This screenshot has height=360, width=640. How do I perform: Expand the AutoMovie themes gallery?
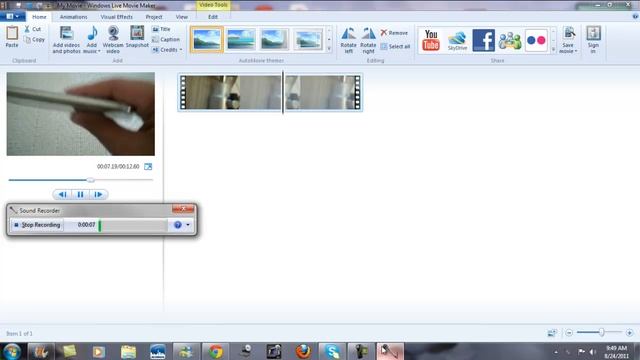[x=329, y=49]
